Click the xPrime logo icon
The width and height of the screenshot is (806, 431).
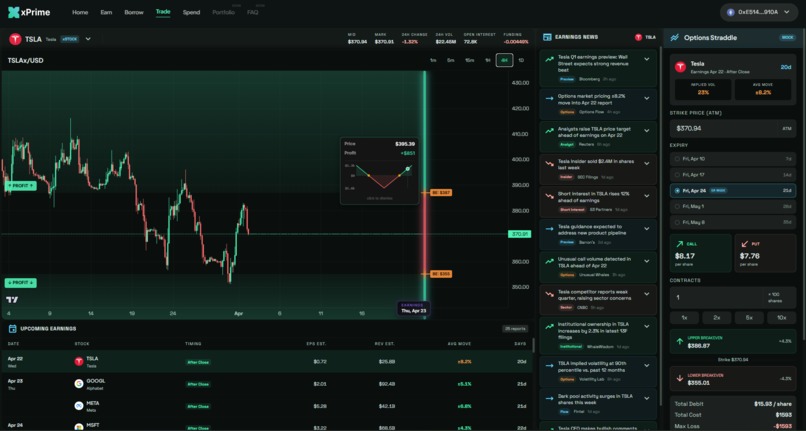[13, 12]
